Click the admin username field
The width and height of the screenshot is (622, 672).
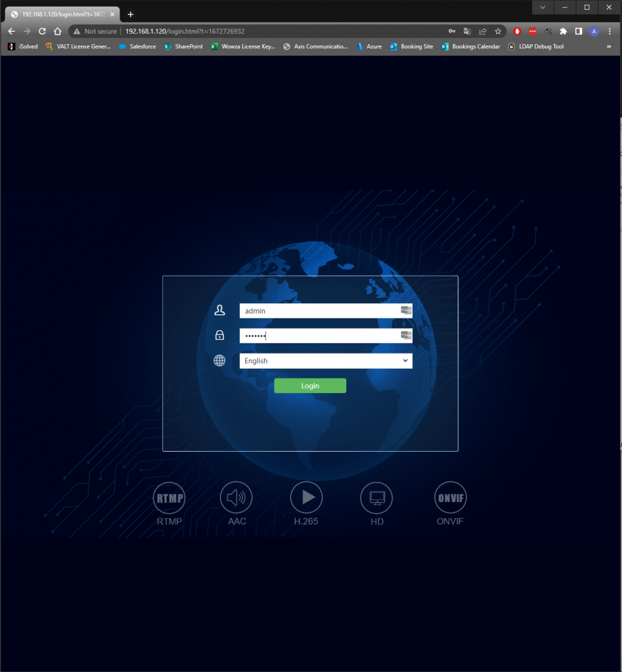click(x=318, y=311)
